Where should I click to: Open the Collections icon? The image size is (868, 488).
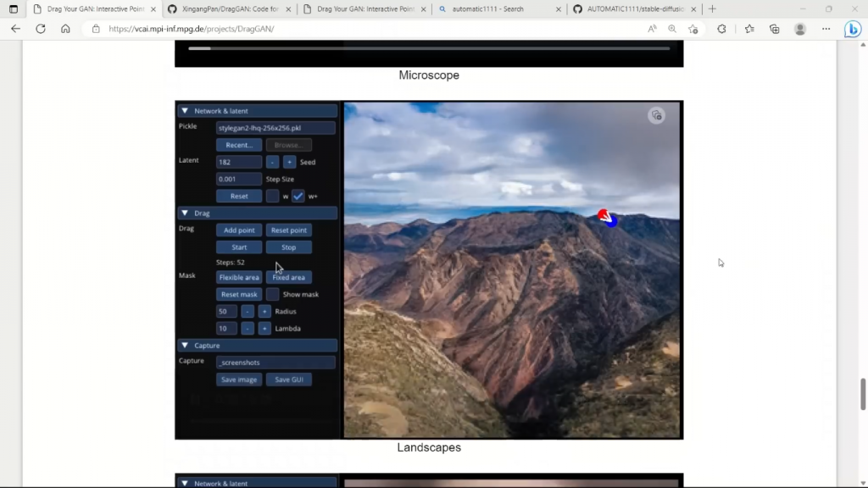[775, 29]
